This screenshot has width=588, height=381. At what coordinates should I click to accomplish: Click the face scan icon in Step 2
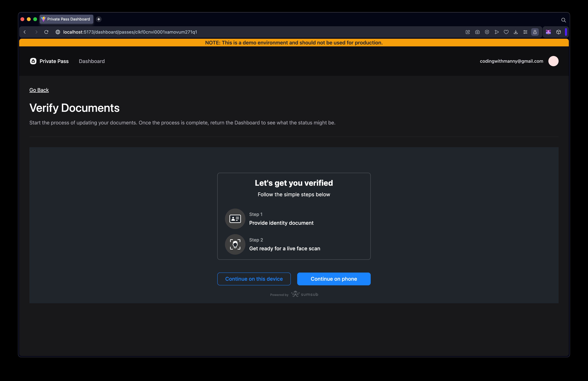(x=235, y=244)
